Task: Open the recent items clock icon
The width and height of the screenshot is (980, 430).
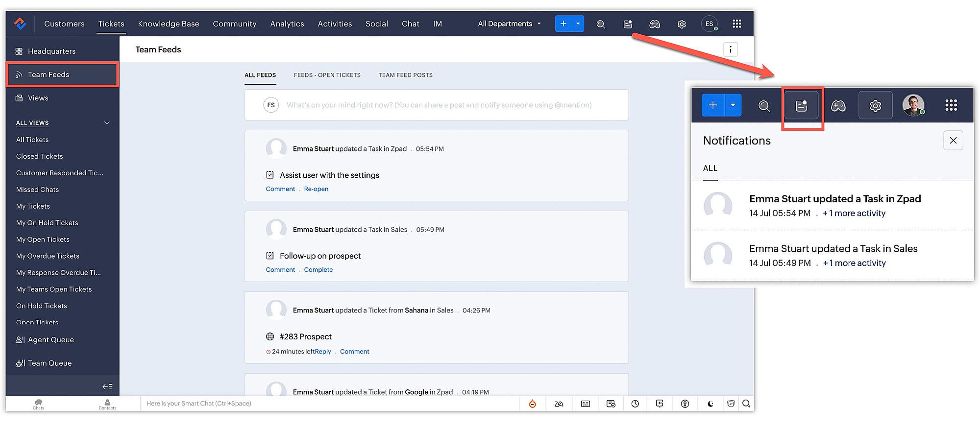Action: pyautogui.click(x=635, y=404)
